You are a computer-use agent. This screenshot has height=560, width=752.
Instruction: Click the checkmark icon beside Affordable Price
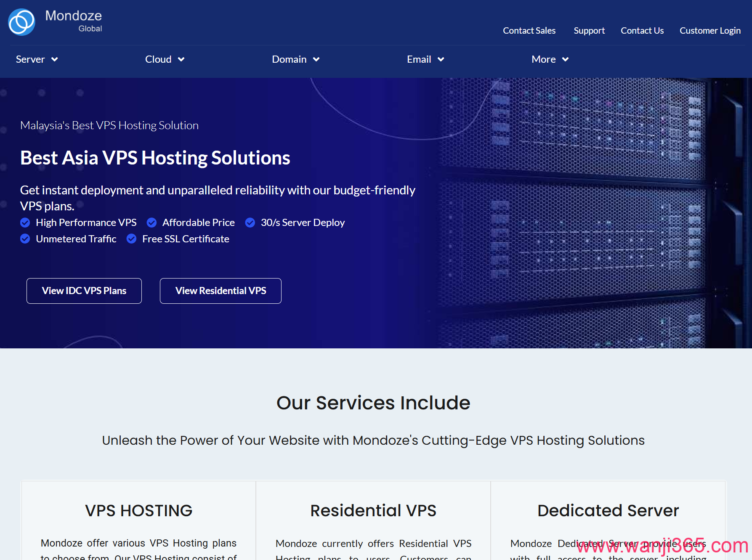152,223
